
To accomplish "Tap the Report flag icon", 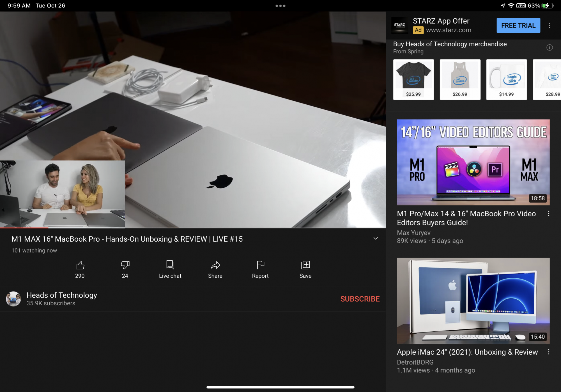I will tap(260, 265).
